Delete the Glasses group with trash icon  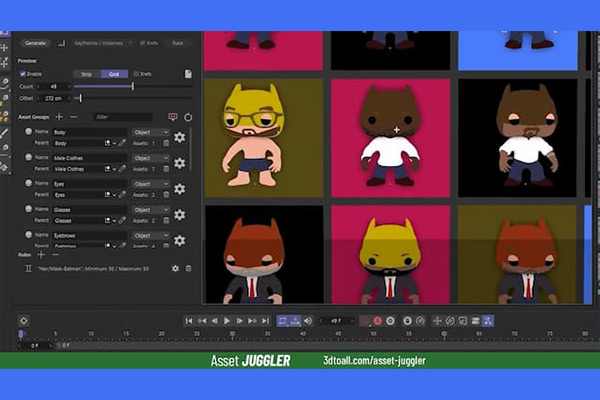pyautogui.click(x=166, y=220)
